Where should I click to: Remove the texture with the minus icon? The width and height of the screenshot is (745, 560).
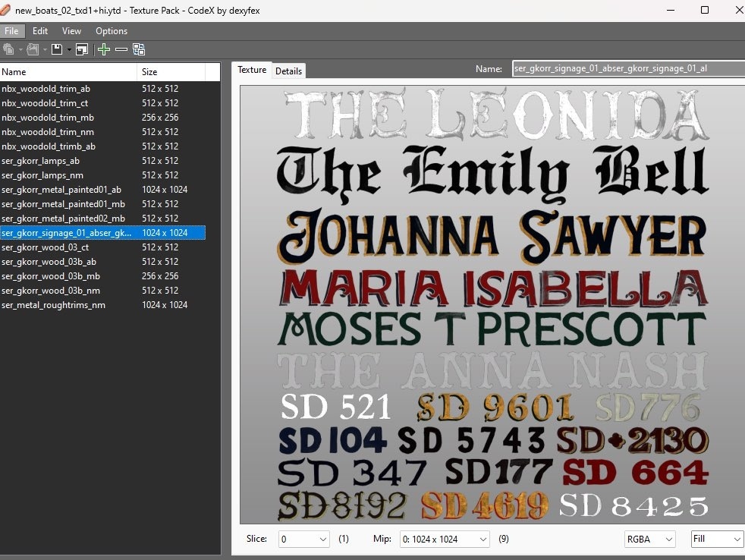point(121,49)
